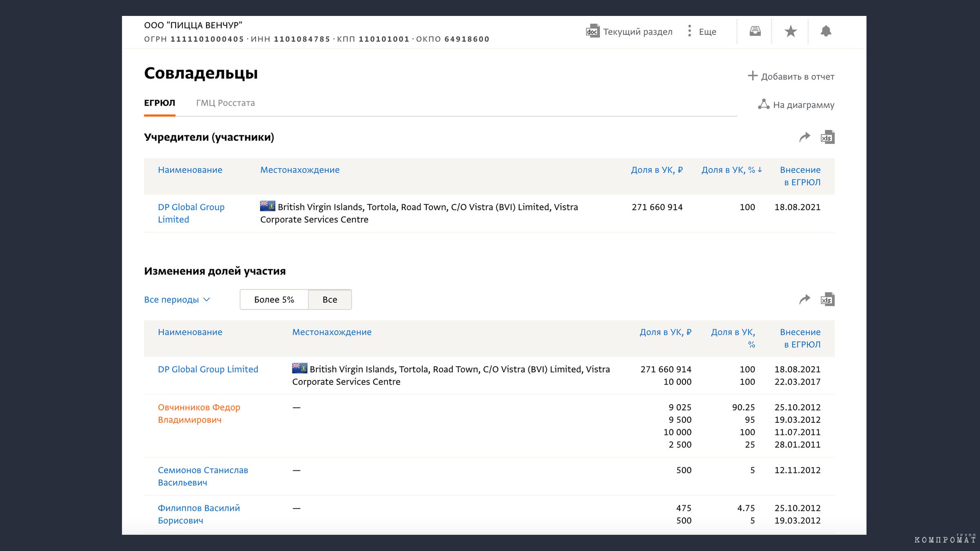
Task: Sort Учредители by Местонахождение column
Action: coord(300,170)
